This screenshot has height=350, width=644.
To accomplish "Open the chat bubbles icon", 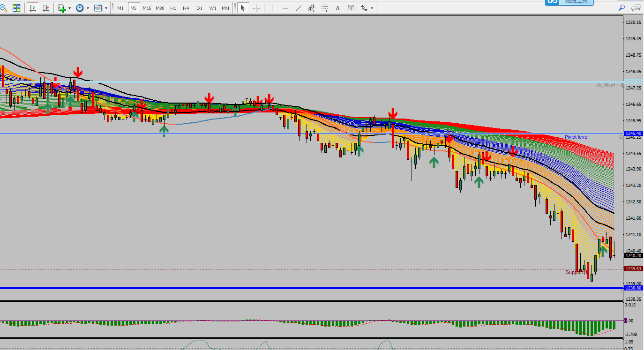I will (636, 7).
